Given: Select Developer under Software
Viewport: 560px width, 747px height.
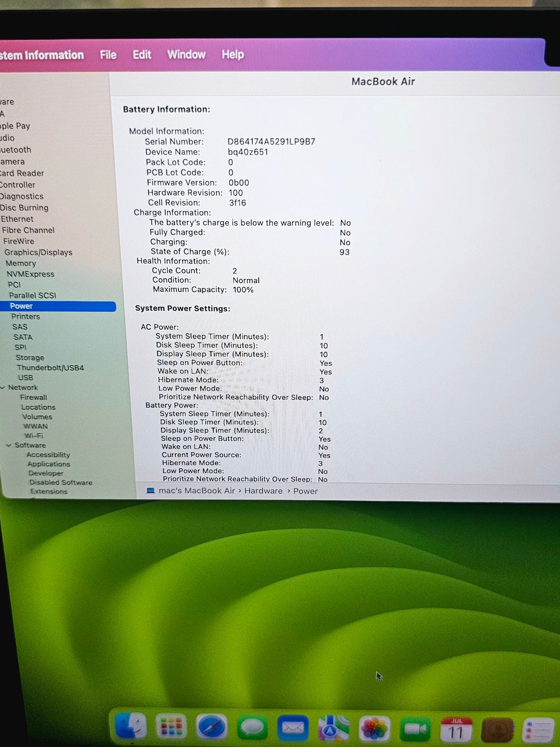Looking at the screenshot, I should [x=46, y=473].
